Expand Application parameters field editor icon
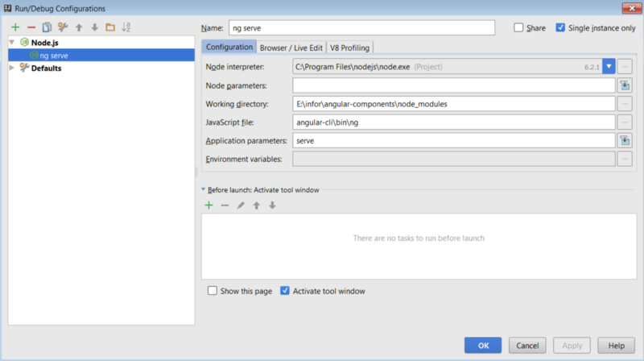 click(625, 141)
